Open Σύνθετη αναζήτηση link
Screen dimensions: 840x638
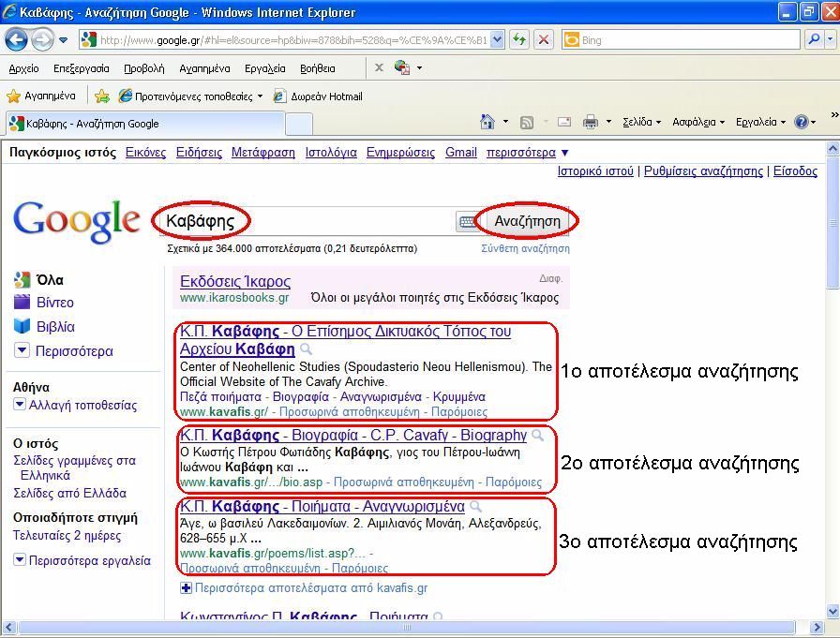click(525, 248)
